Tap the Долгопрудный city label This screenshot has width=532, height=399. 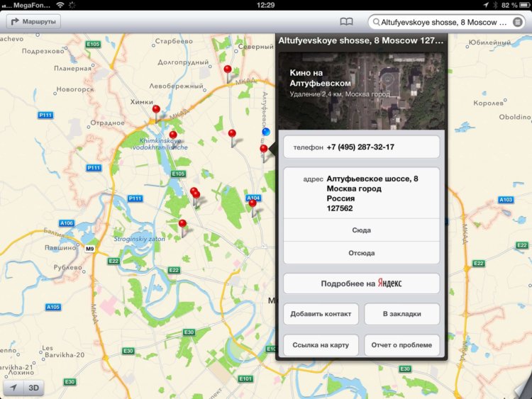[x=183, y=62]
